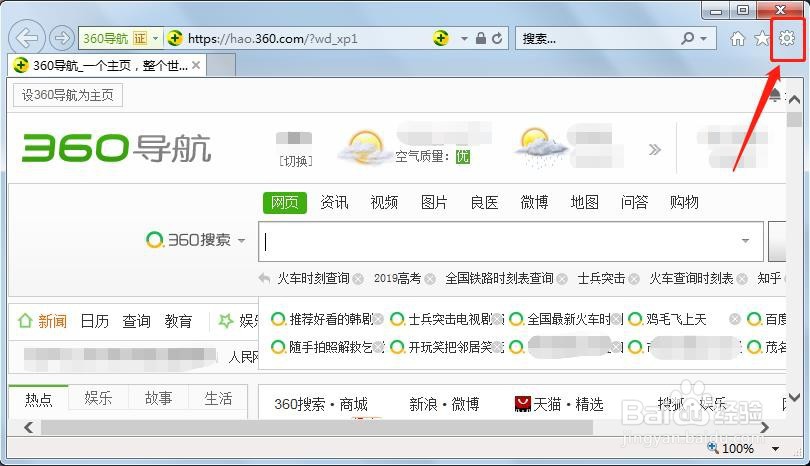
Task: Remove the 2019高考 suggestion via its x
Action: 430,279
